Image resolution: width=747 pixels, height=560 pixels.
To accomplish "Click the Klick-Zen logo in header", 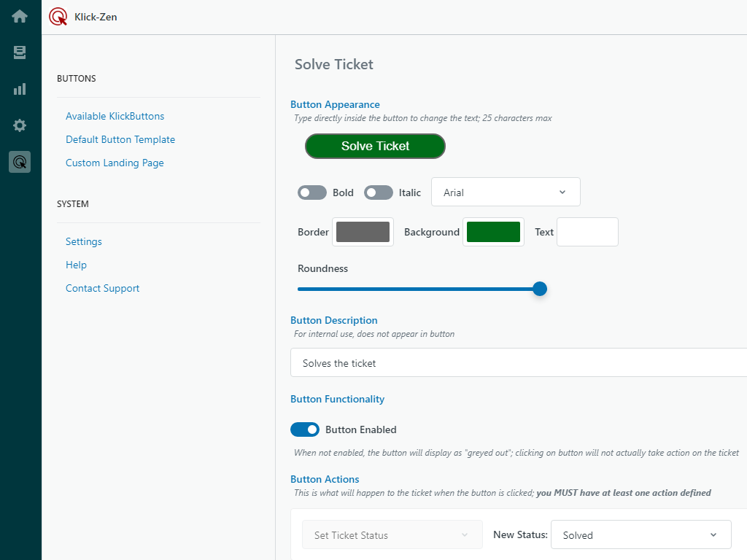I will coord(58,17).
